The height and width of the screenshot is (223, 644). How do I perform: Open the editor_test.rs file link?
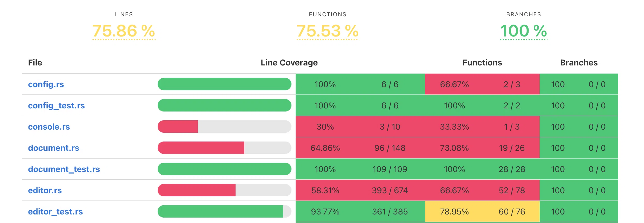coord(55,212)
